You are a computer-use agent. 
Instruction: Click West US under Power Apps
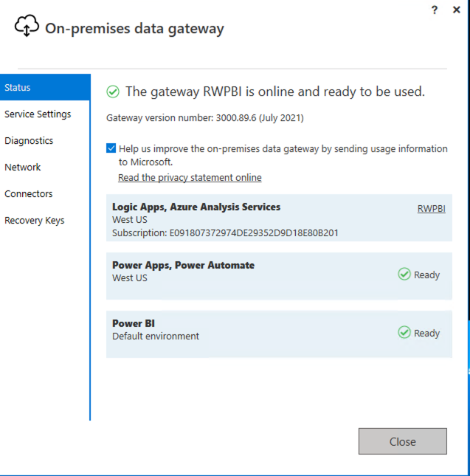pyautogui.click(x=130, y=278)
